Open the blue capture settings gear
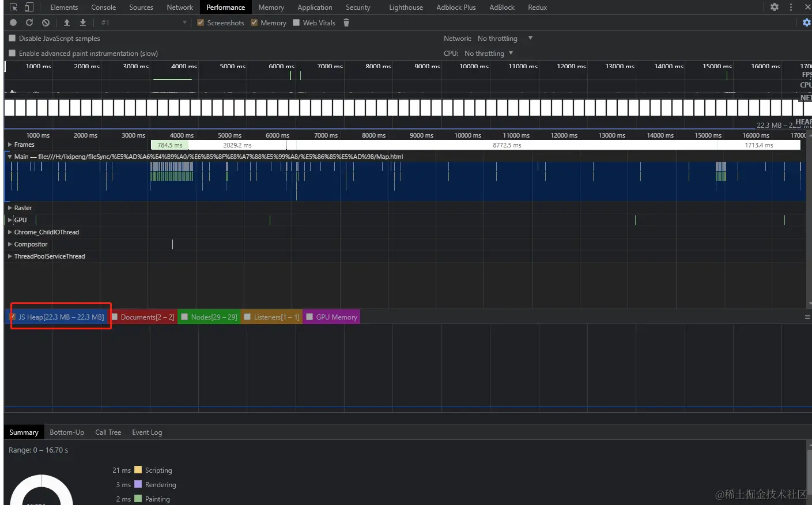The image size is (812, 505). (x=806, y=22)
